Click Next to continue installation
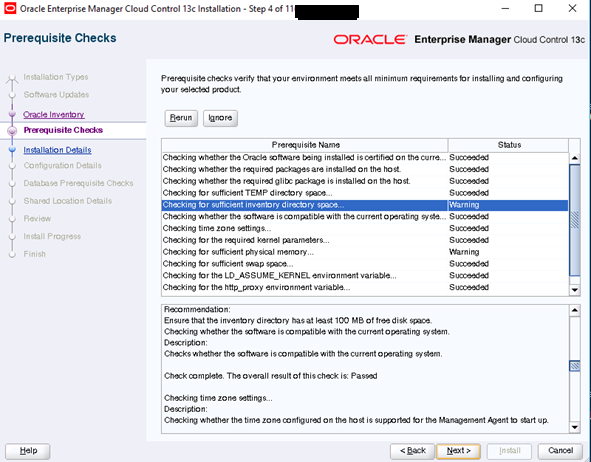This screenshot has width=591, height=462. tap(458, 451)
